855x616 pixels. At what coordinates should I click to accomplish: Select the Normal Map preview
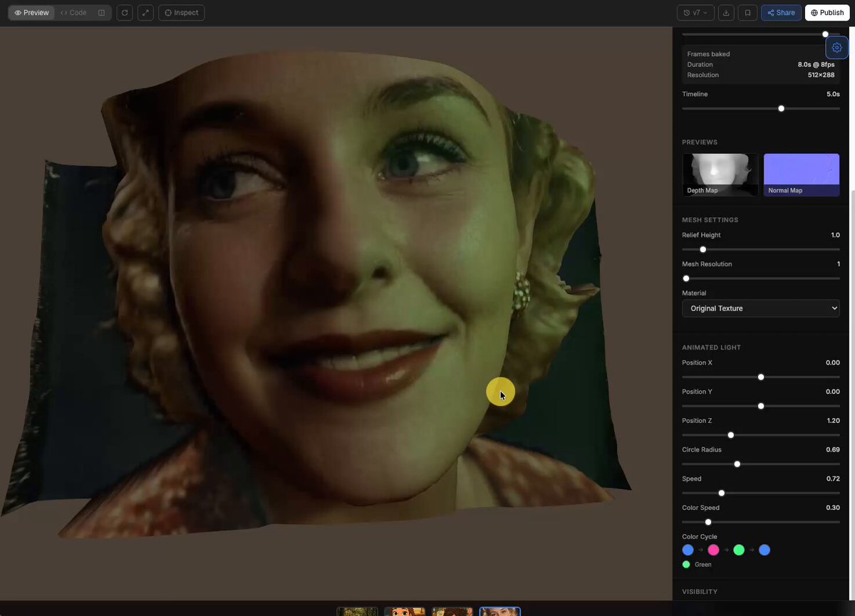pyautogui.click(x=802, y=174)
